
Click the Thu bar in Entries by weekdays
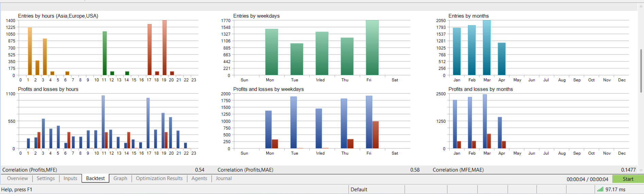point(347,56)
